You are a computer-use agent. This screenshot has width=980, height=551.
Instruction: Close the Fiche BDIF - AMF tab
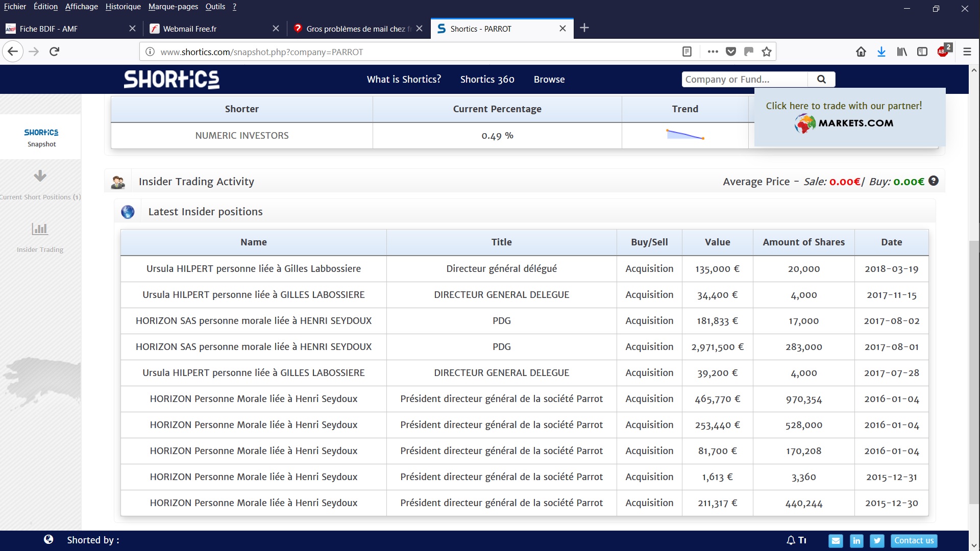click(132, 29)
